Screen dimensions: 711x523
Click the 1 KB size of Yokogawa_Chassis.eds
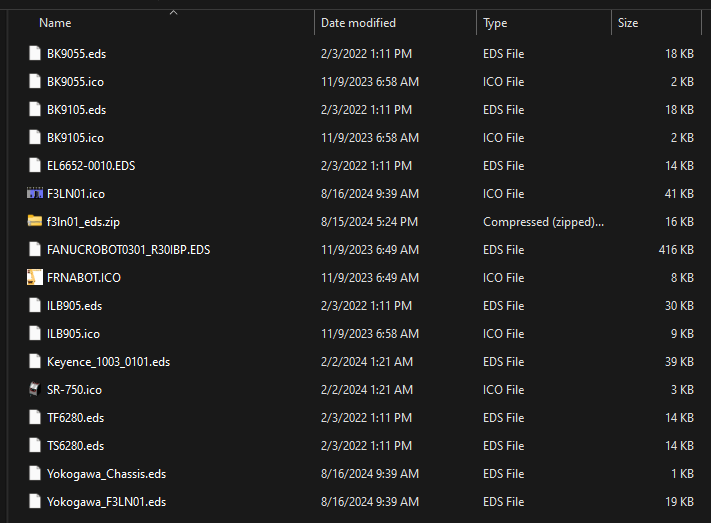pos(682,474)
